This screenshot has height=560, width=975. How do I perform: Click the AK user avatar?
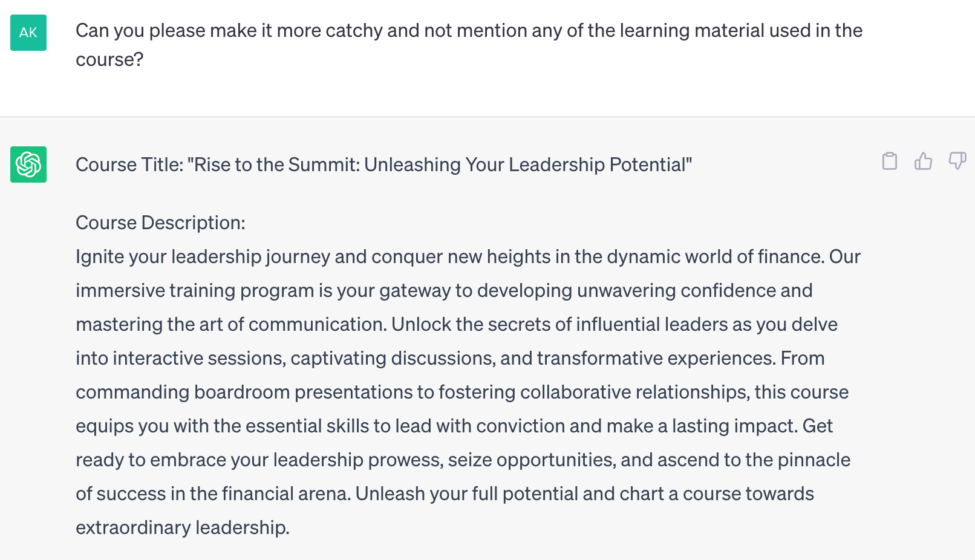pos(28,33)
